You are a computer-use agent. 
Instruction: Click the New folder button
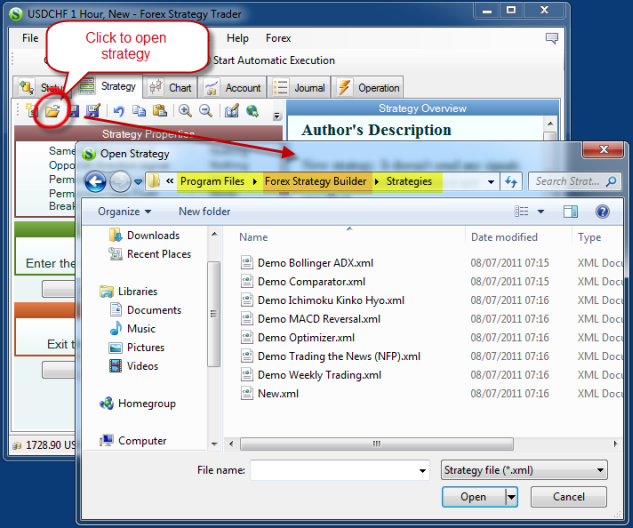[204, 212]
